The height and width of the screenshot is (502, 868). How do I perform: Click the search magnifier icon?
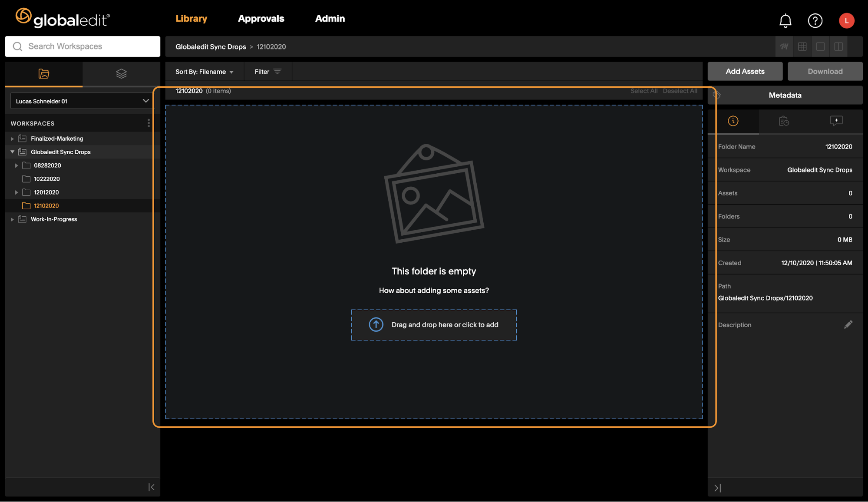[x=17, y=46]
